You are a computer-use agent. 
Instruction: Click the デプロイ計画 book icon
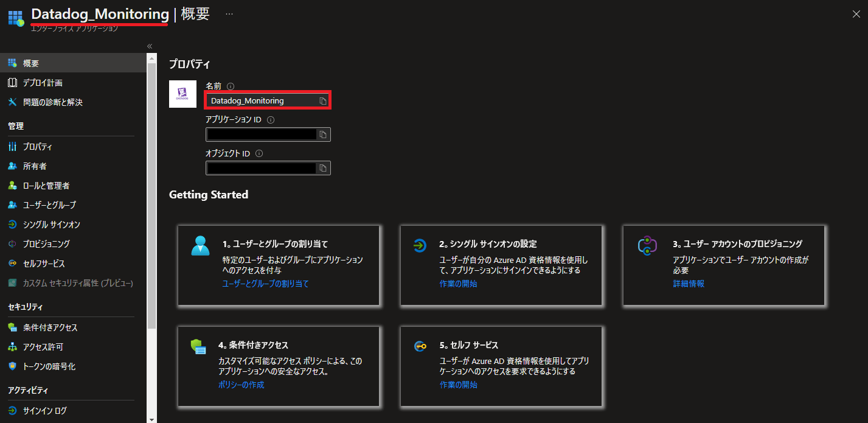click(12, 83)
